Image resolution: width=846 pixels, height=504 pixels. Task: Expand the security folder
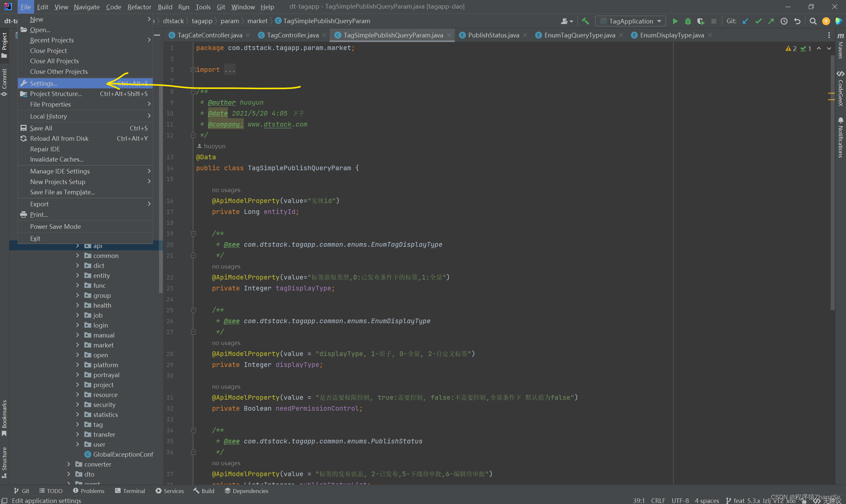[x=78, y=404]
